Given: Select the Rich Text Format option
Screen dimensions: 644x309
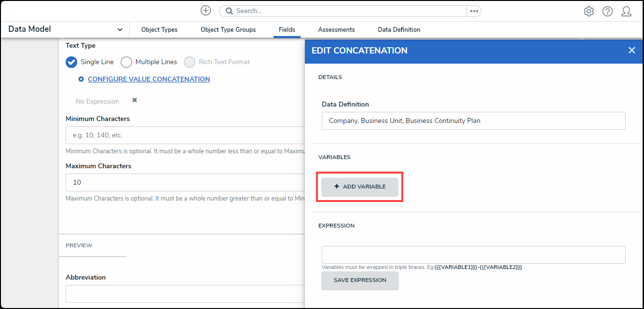Looking at the screenshot, I should point(190,62).
